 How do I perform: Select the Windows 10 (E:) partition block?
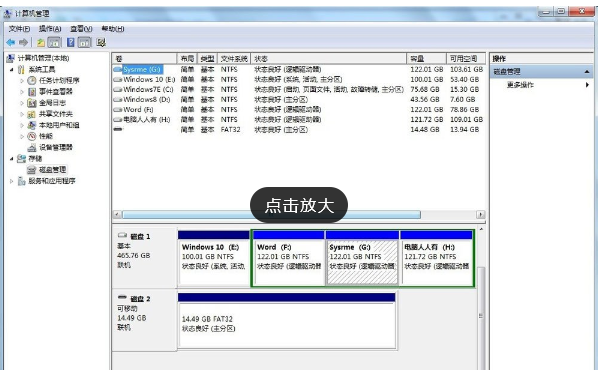(214, 257)
